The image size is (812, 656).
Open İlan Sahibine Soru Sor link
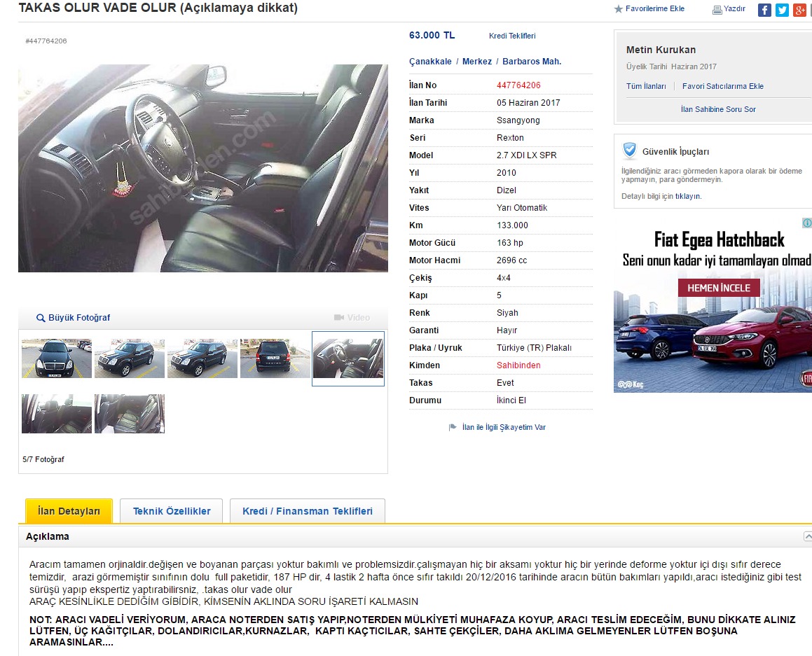pyautogui.click(x=718, y=109)
